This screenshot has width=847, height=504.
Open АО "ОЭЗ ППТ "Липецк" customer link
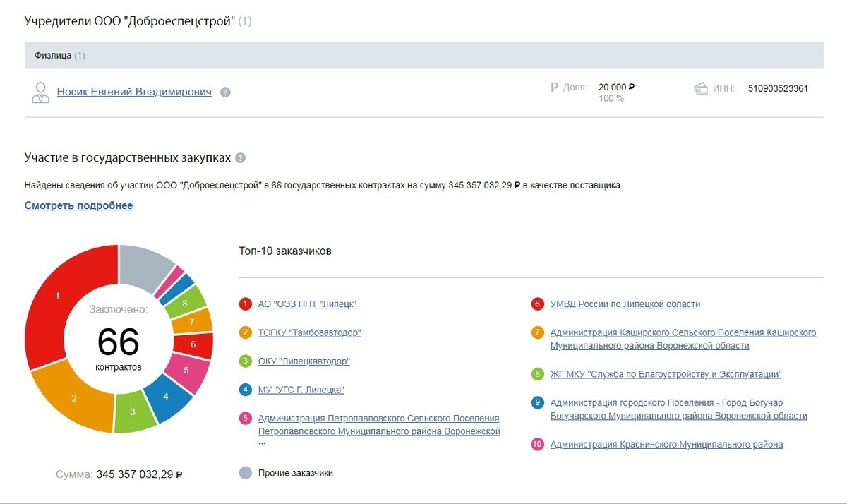[x=307, y=304]
